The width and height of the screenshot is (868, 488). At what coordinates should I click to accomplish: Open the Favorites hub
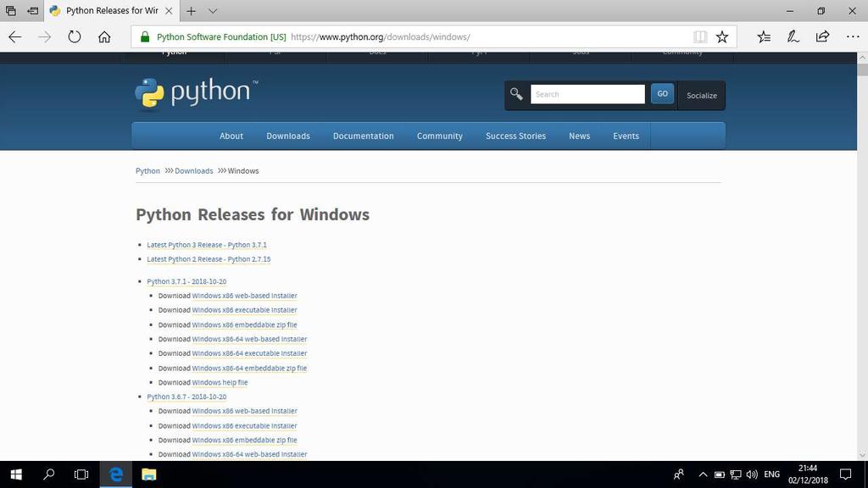(764, 37)
